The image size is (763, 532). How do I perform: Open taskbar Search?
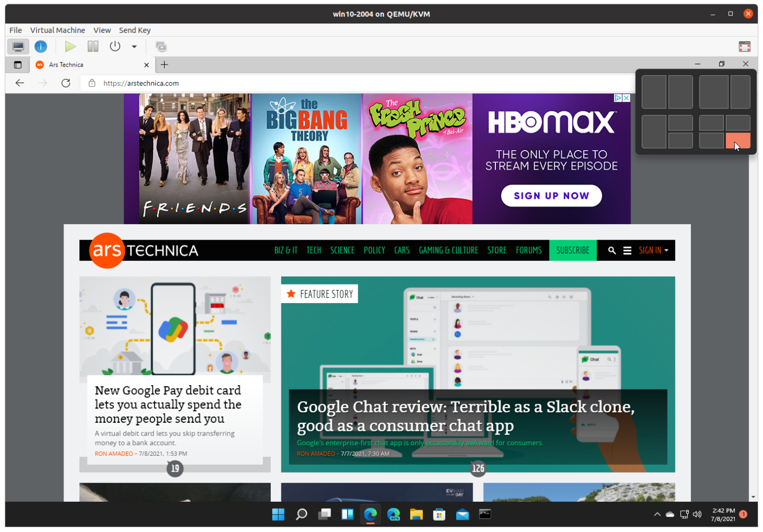301,515
